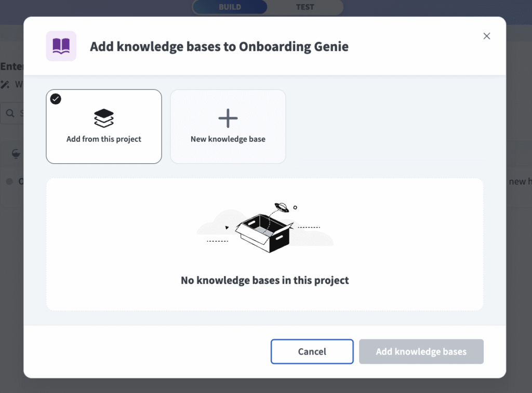Click the purple book icon in header
532x393 pixels.
pos(61,46)
